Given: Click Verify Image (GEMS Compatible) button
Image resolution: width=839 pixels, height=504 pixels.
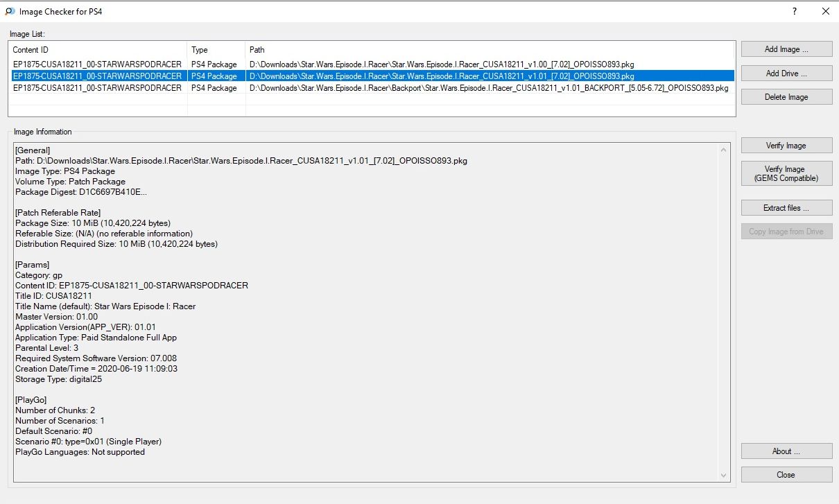Looking at the screenshot, I should coord(786,173).
